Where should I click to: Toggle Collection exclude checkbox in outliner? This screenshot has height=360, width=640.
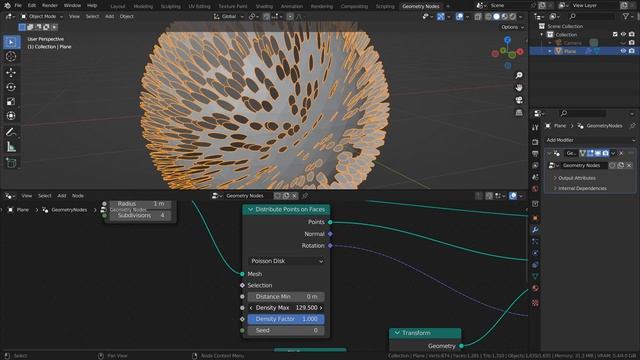click(x=615, y=35)
